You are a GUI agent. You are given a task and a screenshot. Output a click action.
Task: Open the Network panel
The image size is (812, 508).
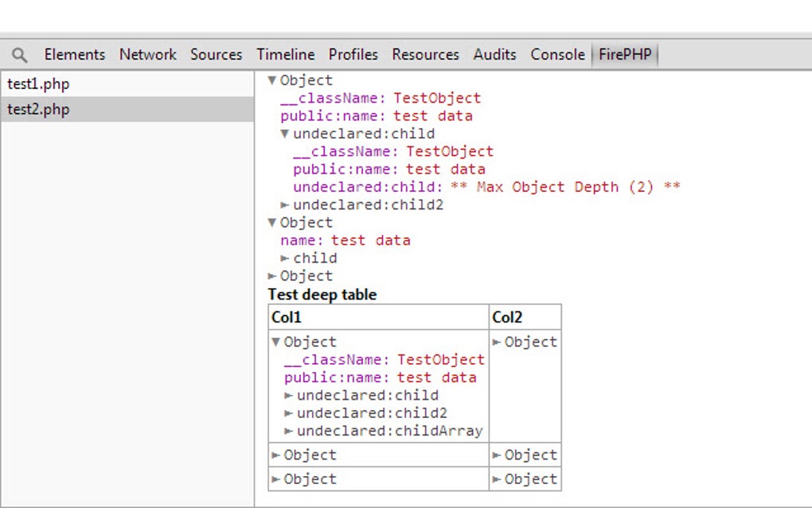147,54
